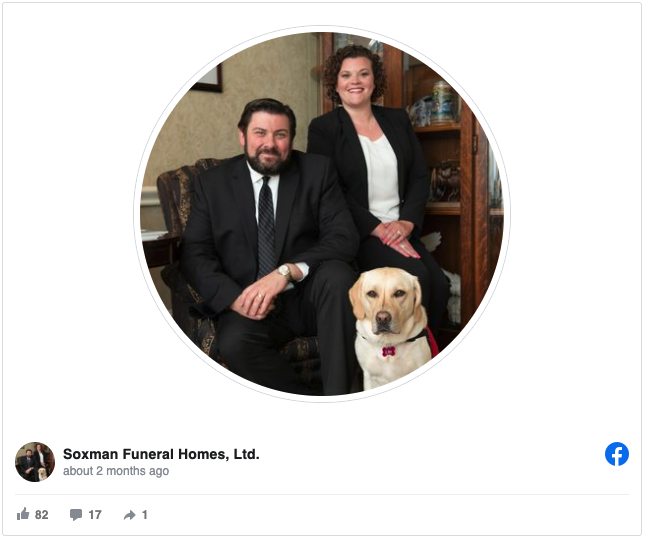Click the man's dark striped necktie

pos(266,226)
